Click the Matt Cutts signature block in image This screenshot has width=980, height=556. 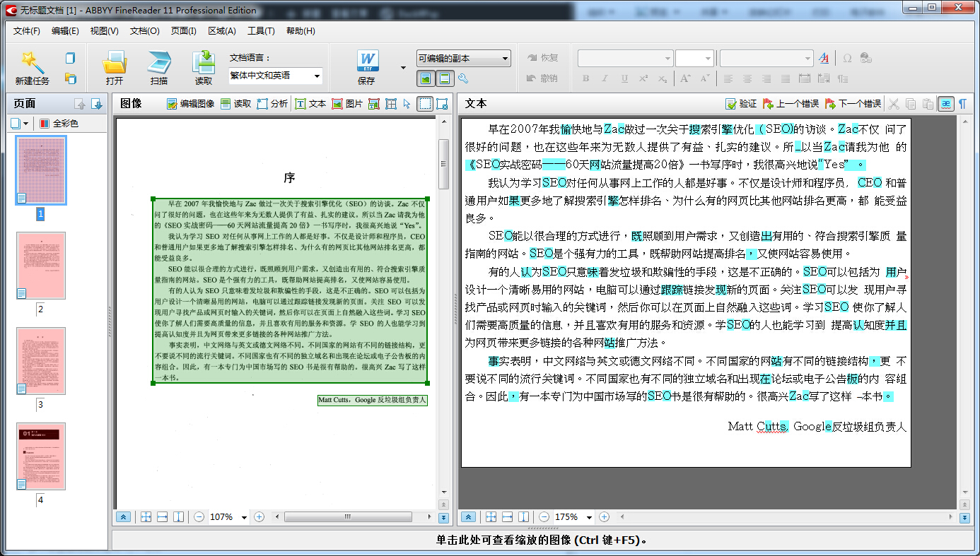(373, 400)
